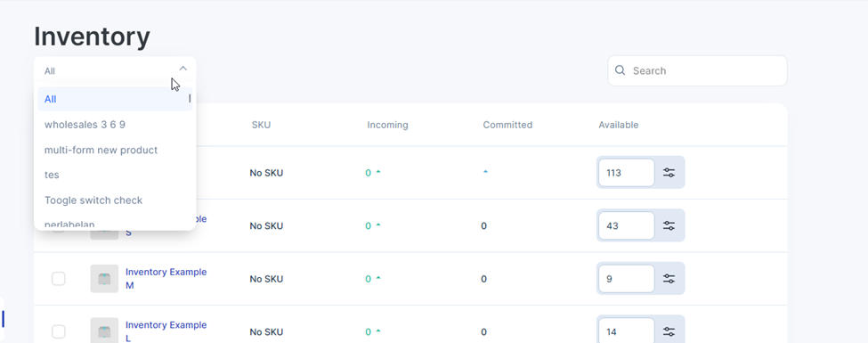
Task: Tick the checkbox for Inventory Example L
Action: tap(59, 332)
